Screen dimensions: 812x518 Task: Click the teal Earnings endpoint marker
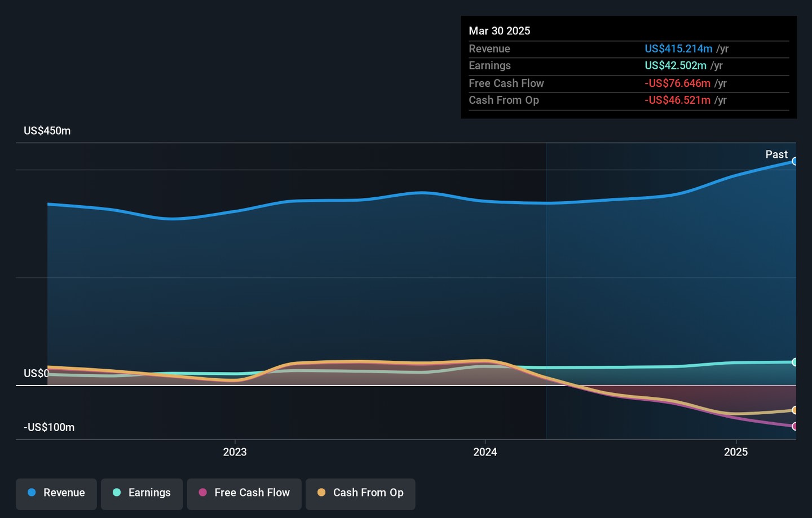coord(795,362)
